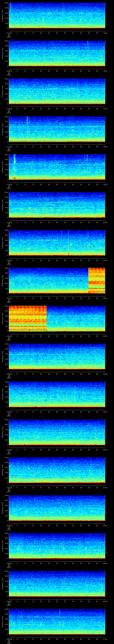
Task: Click the 15:00 end time label
Action: (x=105, y=33)
